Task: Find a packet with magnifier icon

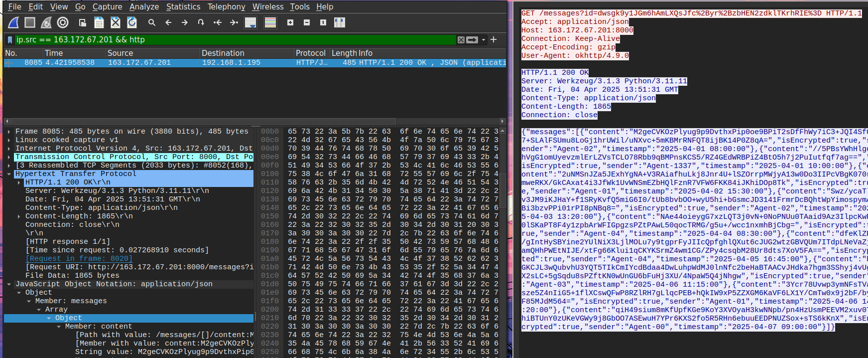Action: click(x=152, y=22)
